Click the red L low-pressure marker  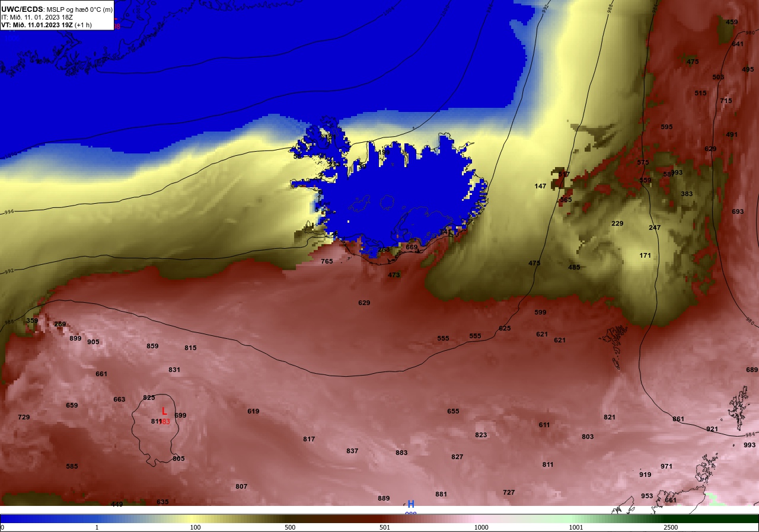point(164,411)
